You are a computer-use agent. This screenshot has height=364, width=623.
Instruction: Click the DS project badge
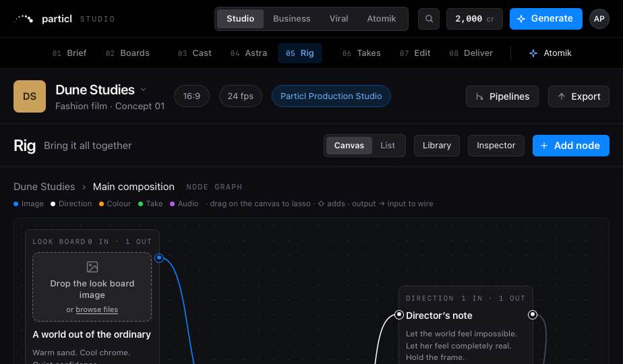click(30, 96)
